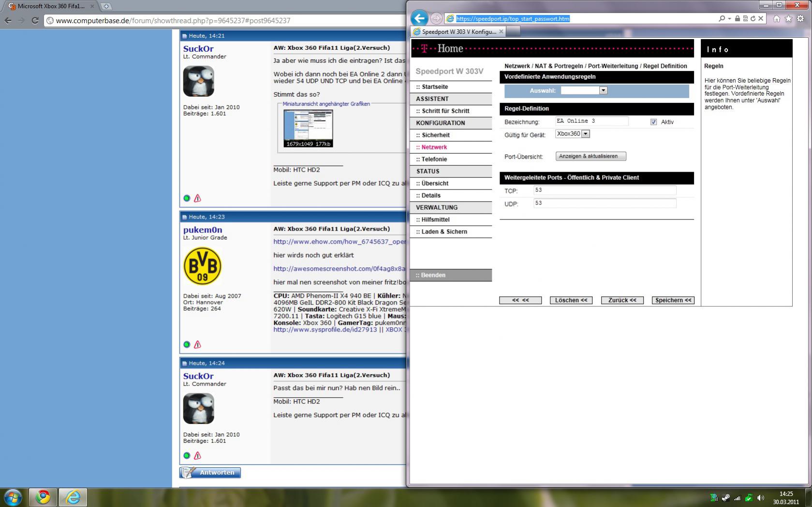
Task: Click the Bezeichnung field with EA Online 3
Action: click(592, 121)
